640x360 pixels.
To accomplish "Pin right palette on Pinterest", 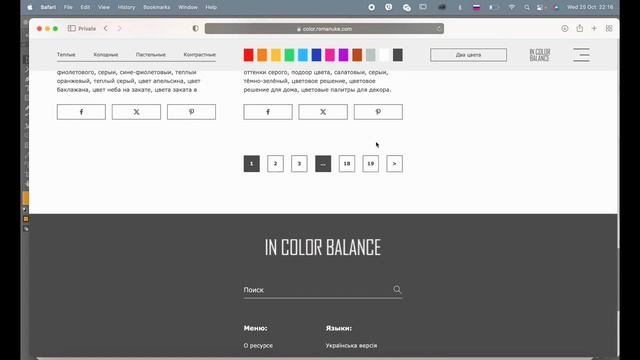I will (378, 112).
